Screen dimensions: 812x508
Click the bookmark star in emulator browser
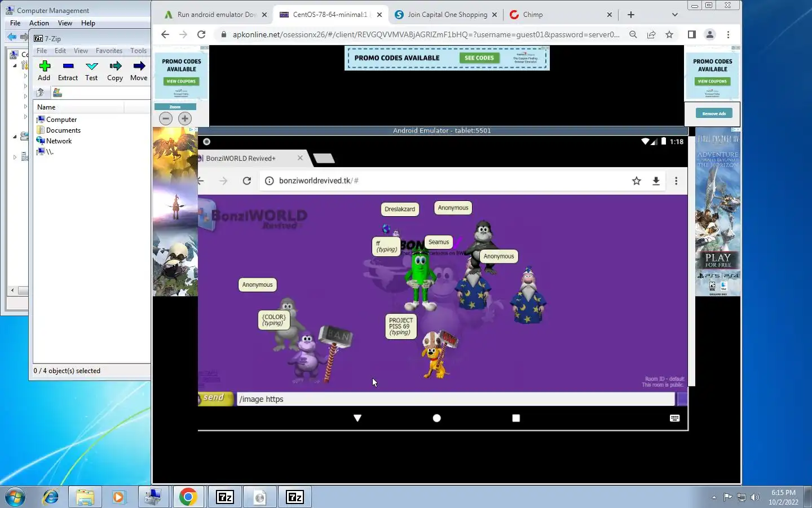click(x=637, y=181)
